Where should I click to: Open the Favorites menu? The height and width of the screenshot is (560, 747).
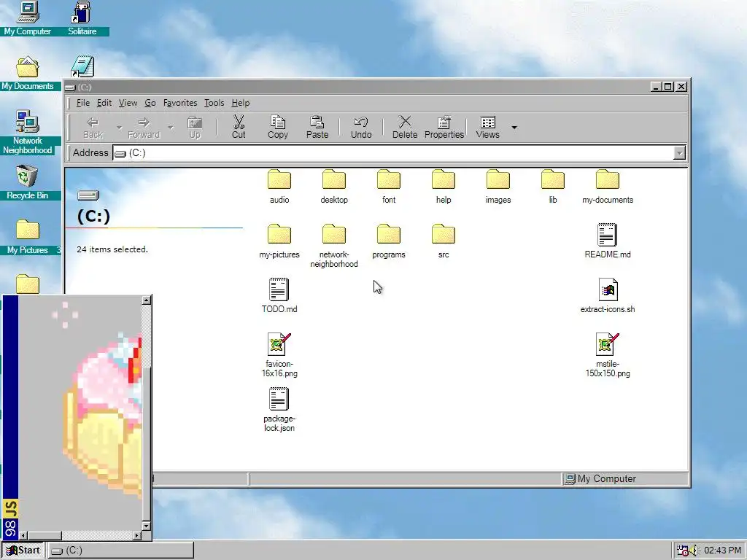coord(180,103)
